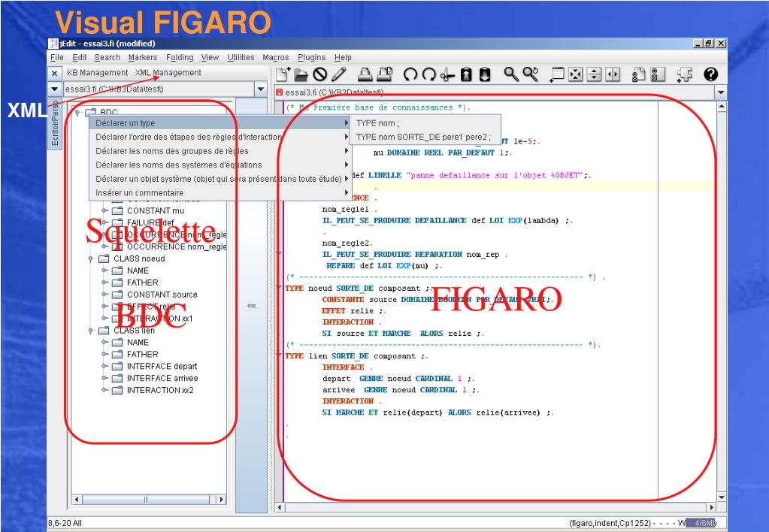
Task: Click the Cut scissors icon
Action: tap(447, 74)
